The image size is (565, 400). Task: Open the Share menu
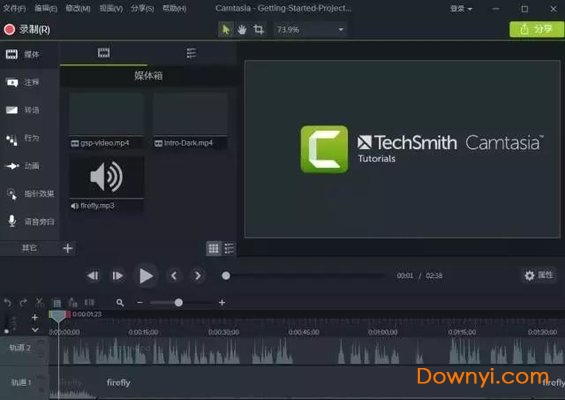pos(142,8)
